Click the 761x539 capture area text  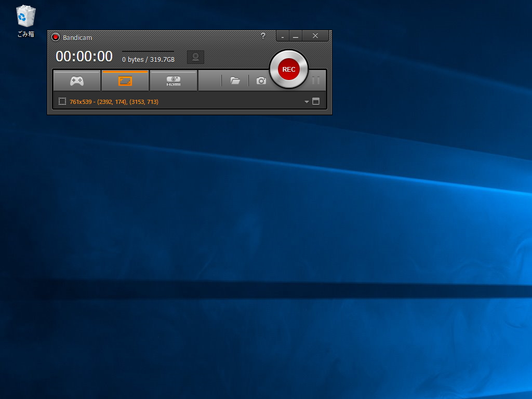pos(114,102)
